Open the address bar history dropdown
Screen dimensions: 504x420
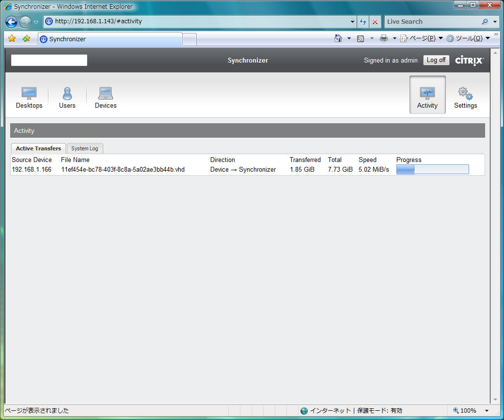point(352,21)
